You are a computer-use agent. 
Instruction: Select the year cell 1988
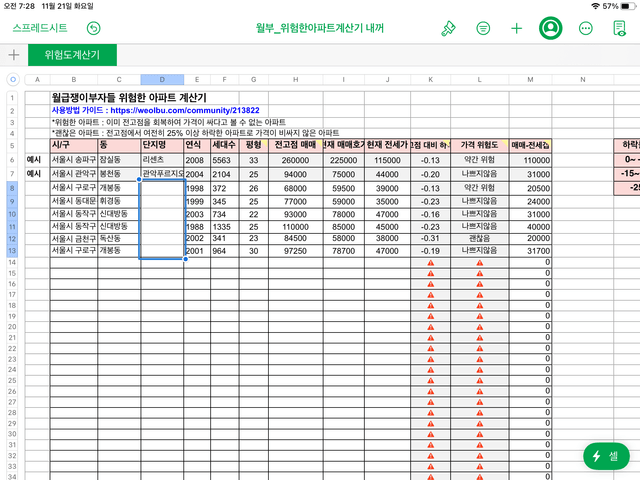(x=197, y=227)
